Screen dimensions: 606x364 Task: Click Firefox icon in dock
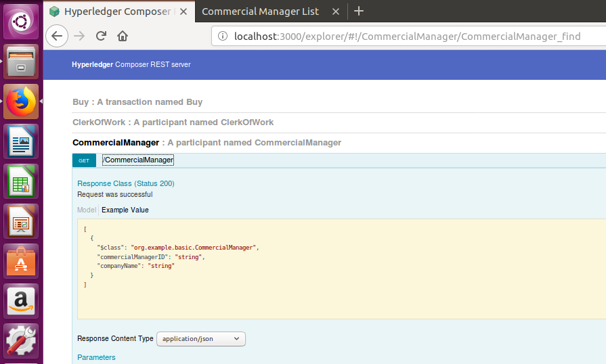coord(21,101)
